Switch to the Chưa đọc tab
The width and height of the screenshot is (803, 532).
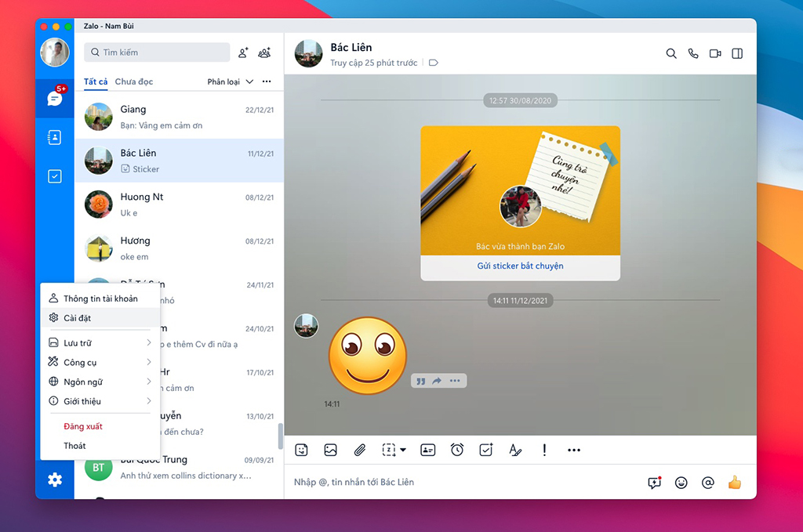point(133,81)
